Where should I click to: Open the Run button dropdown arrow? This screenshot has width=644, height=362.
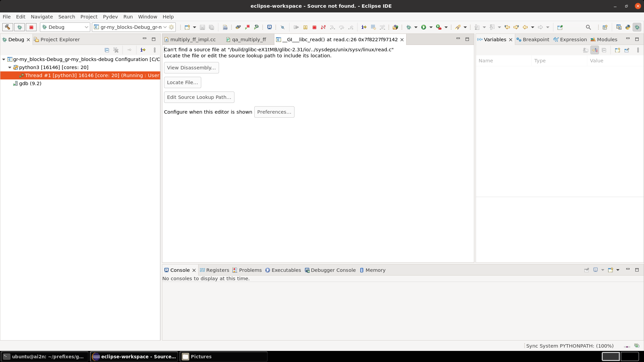[431, 27]
